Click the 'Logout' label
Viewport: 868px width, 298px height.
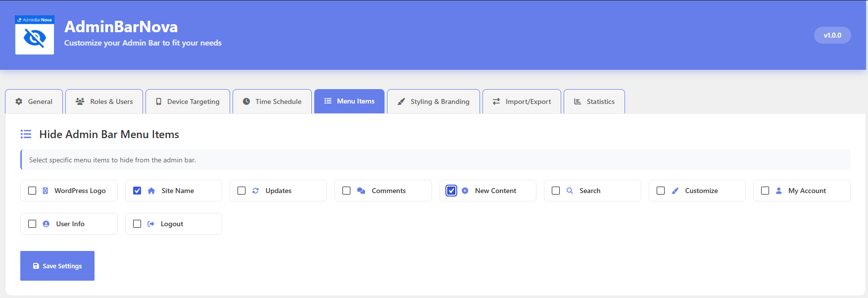(172, 224)
